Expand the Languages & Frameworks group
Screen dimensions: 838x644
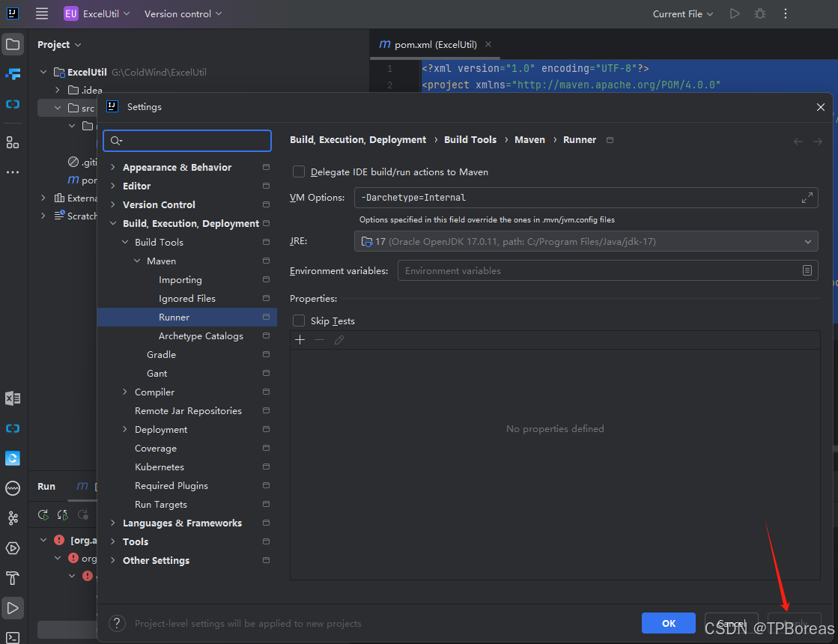coord(113,523)
